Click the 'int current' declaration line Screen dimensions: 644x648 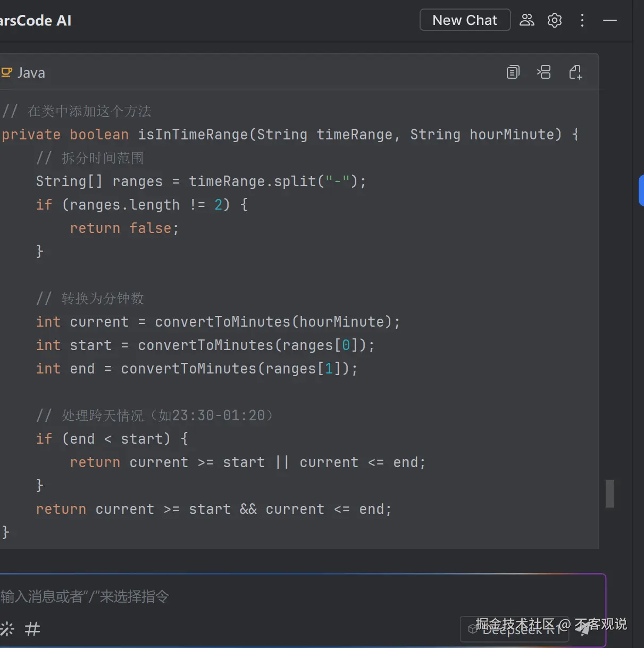(218, 322)
